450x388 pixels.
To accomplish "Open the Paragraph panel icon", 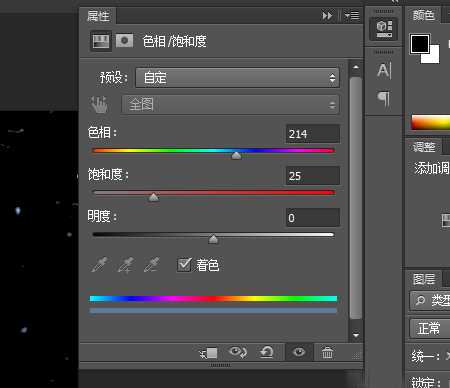I will (x=384, y=99).
